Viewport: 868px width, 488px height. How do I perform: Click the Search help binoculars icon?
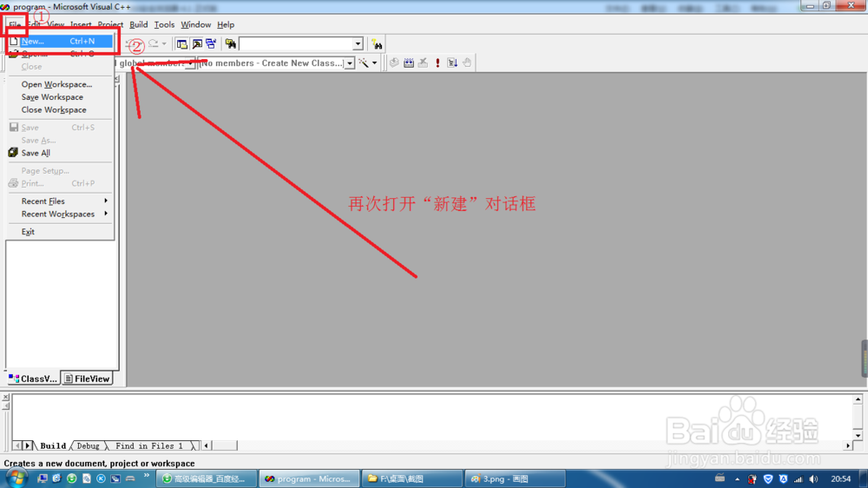click(377, 43)
